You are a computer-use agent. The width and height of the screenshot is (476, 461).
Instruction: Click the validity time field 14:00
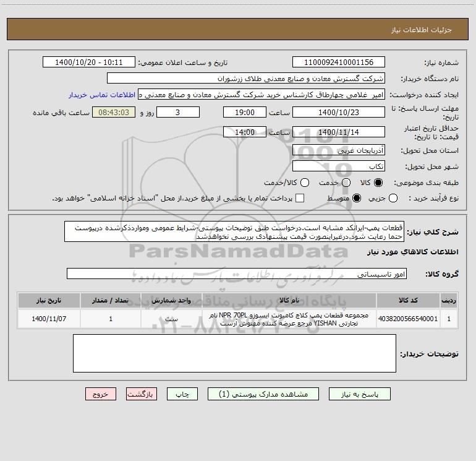245,132
